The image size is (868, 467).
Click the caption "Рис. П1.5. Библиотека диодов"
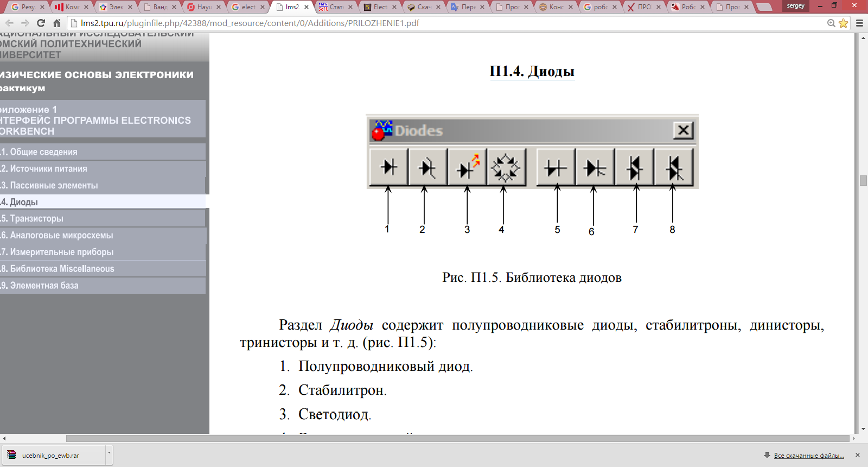tap(532, 277)
